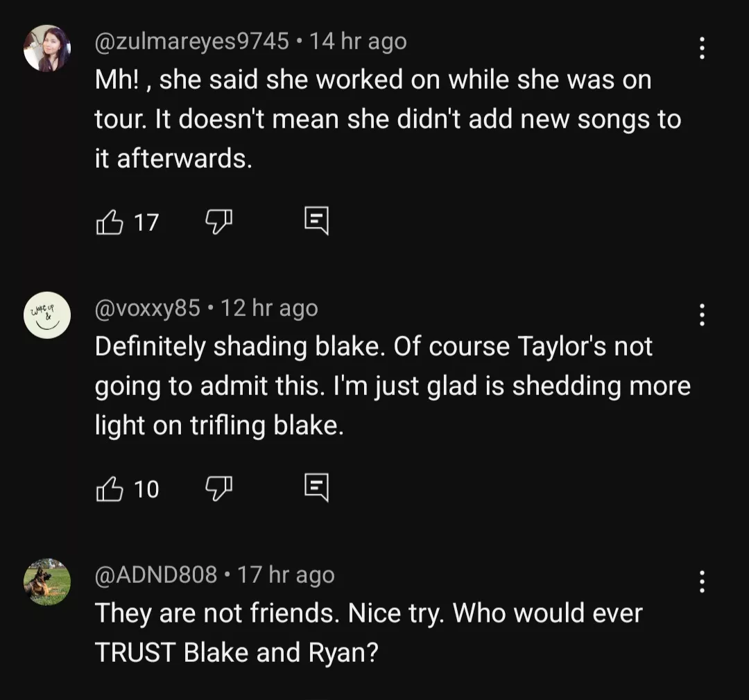Reply to the @zulmareyes9745 comment
Viewport: 749px width, 700px height.
(x=316, y=222)
